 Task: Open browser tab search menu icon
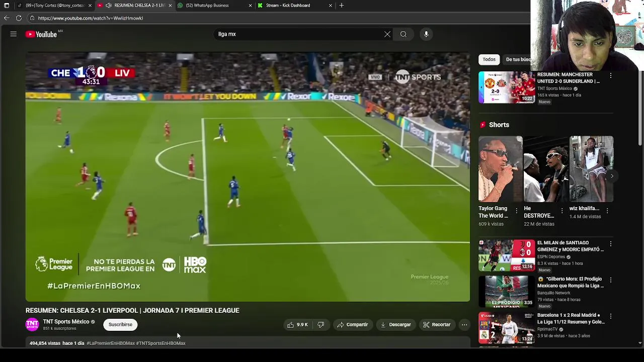(7, 5)
